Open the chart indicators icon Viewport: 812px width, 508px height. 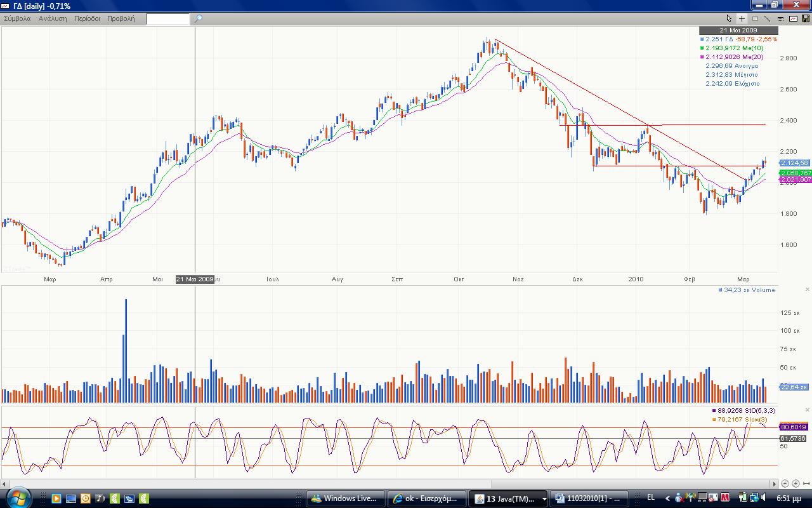pyautogui.click(x=793, y=18)
